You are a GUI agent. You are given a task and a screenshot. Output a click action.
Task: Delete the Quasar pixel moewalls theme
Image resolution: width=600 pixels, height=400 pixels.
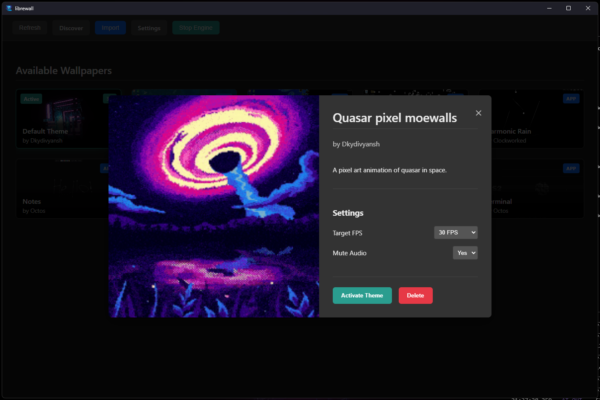tap(416, 296)
